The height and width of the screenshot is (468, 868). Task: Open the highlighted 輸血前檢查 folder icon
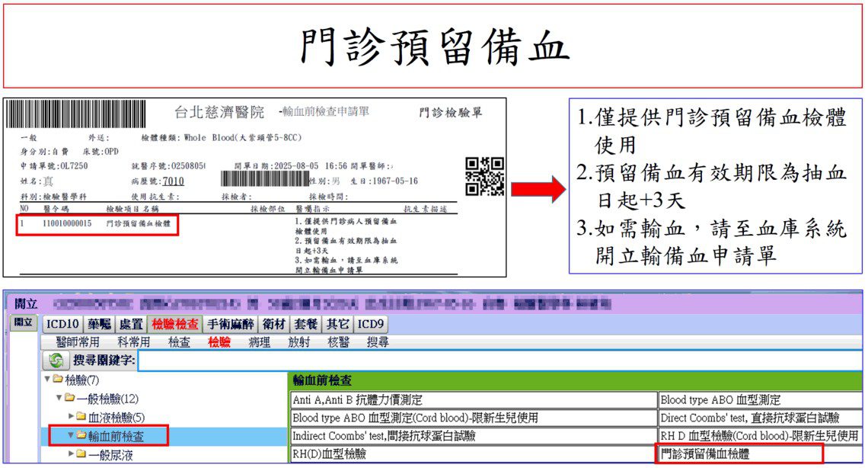click(x=81, y=436)
